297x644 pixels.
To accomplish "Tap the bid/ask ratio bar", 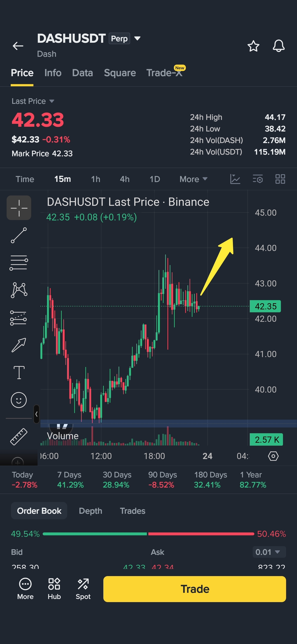I will coord(148,534).
